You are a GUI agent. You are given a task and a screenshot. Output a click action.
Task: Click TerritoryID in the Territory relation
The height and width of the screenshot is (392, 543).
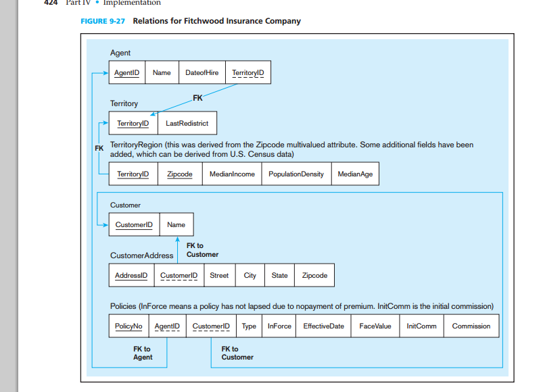pyautogui.click(x=133, y=123)
